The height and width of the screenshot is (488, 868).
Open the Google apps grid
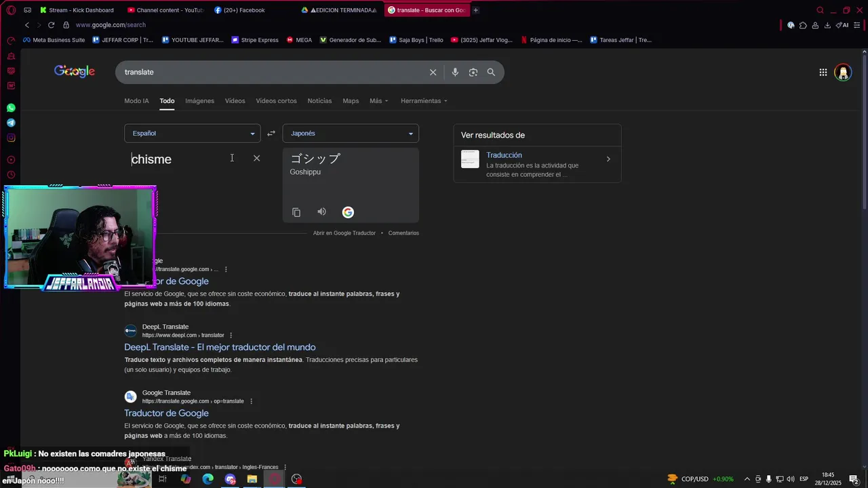823,72
